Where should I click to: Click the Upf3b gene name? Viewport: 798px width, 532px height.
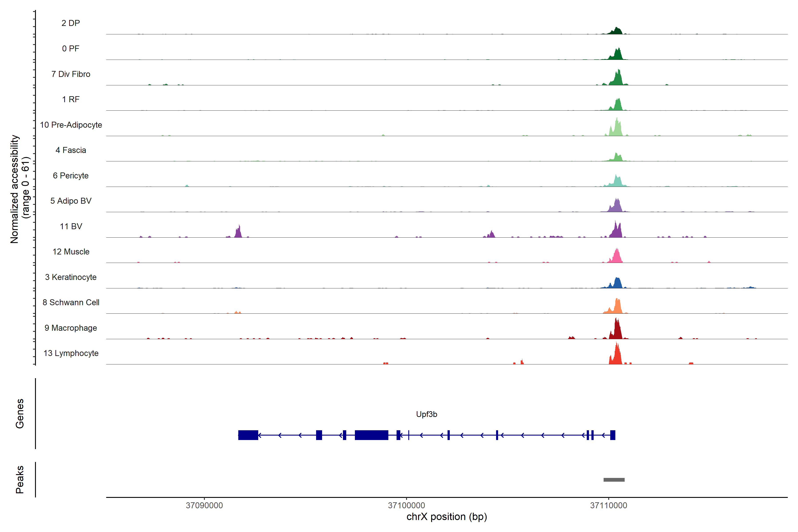click(426, 414)
